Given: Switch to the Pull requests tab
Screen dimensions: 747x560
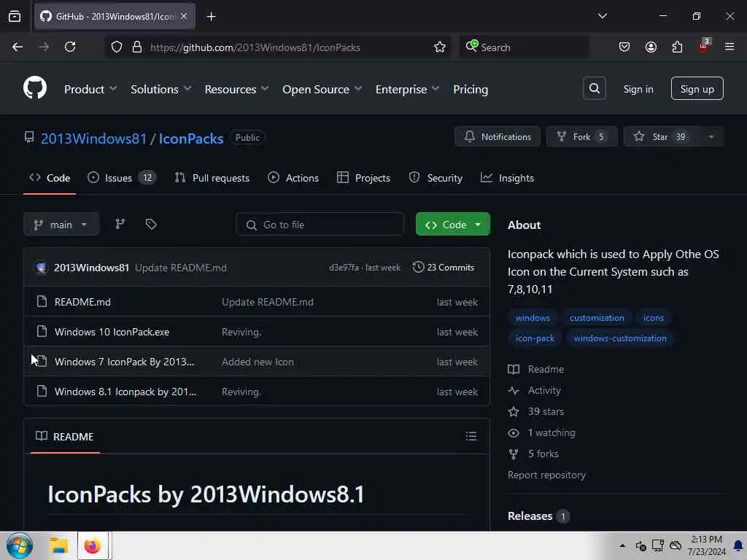Looking at the screenshot, I should pyautogui.click(x=212, y=178).
